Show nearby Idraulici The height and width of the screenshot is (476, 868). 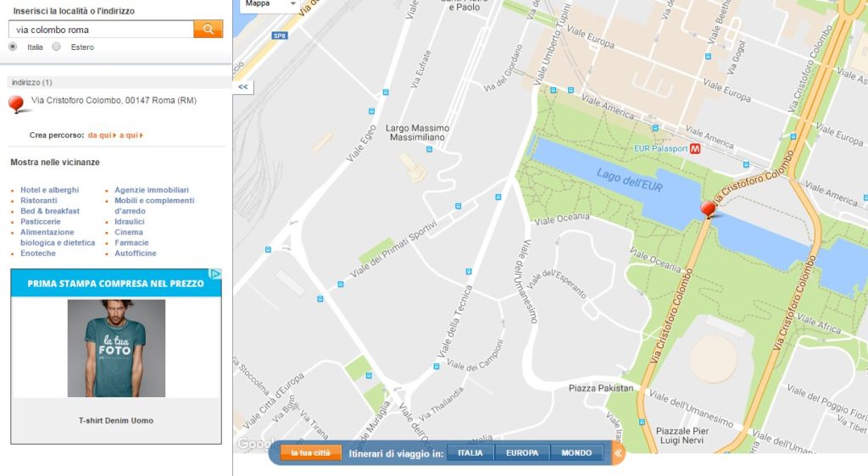coord(130,221)
